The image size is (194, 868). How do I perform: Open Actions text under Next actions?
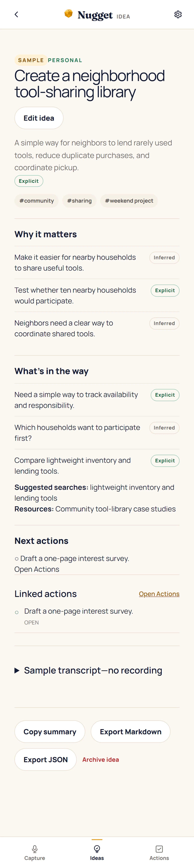coord(37,569)
